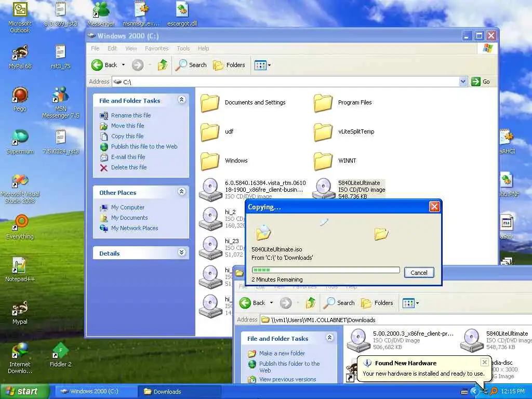532x399 pixels.
Task: Open Favorites menu in C: window
Action: point(156,48)
